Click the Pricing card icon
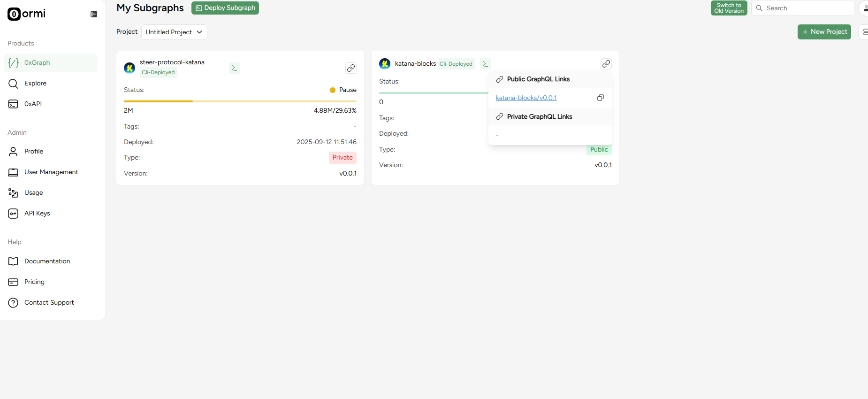Screen dimensions: 868x399 [13, 282]
